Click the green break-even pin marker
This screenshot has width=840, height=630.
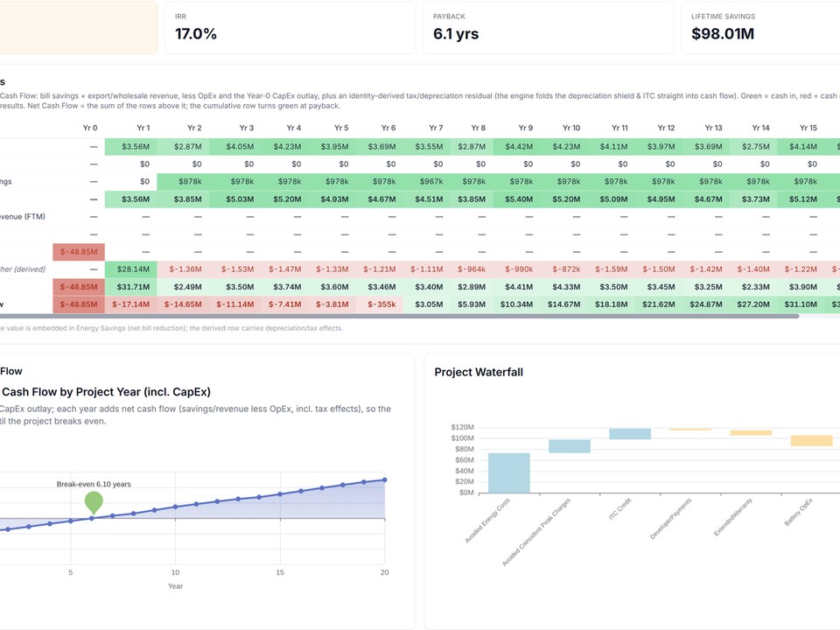point(94,503)
